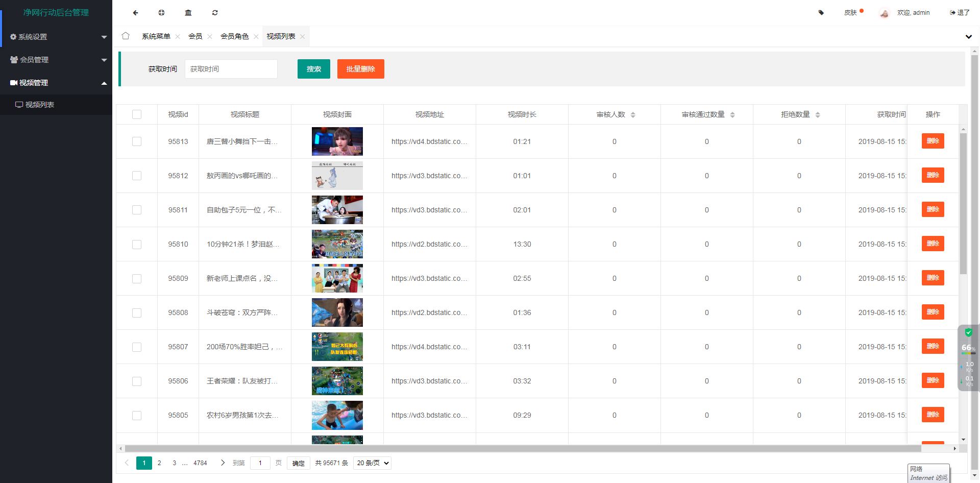980x483 pixels.
Task: Click the 净网行动后台管理 logo title
Action: (56, 13)
